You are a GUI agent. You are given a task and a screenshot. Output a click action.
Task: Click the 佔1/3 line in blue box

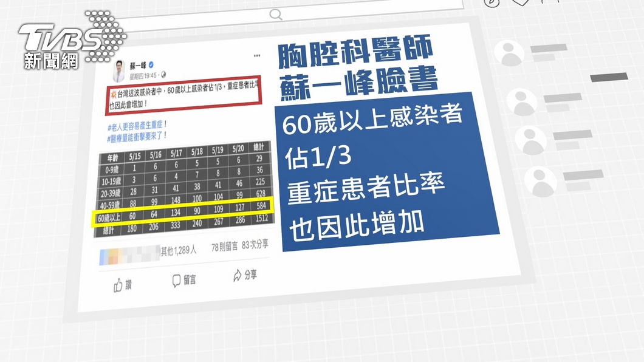[318, 157]
